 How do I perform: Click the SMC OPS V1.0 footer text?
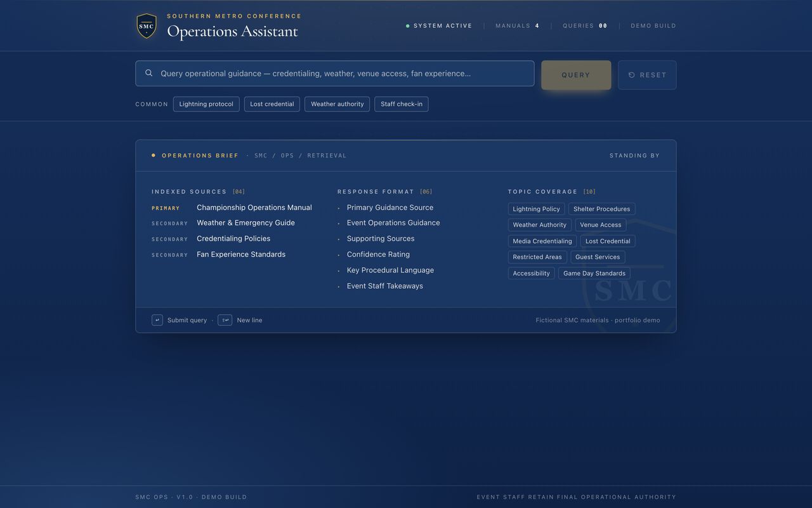[x=191, y=497]
